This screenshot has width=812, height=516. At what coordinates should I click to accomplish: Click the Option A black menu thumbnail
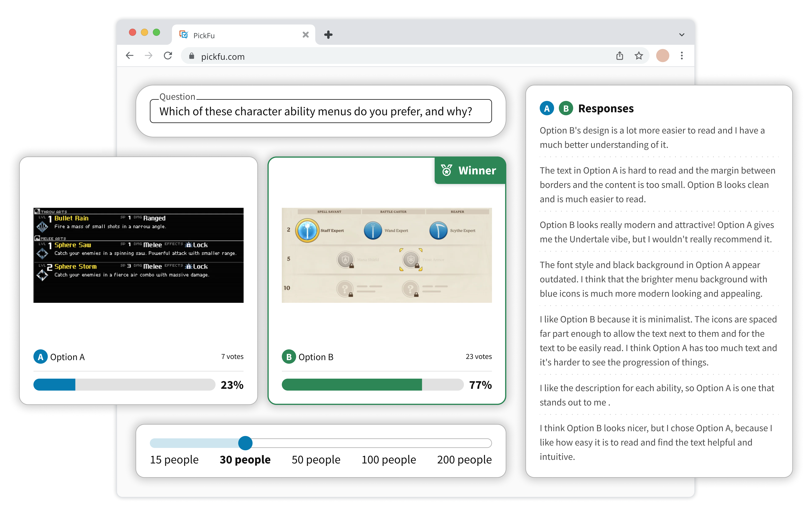tap(138, 255)
